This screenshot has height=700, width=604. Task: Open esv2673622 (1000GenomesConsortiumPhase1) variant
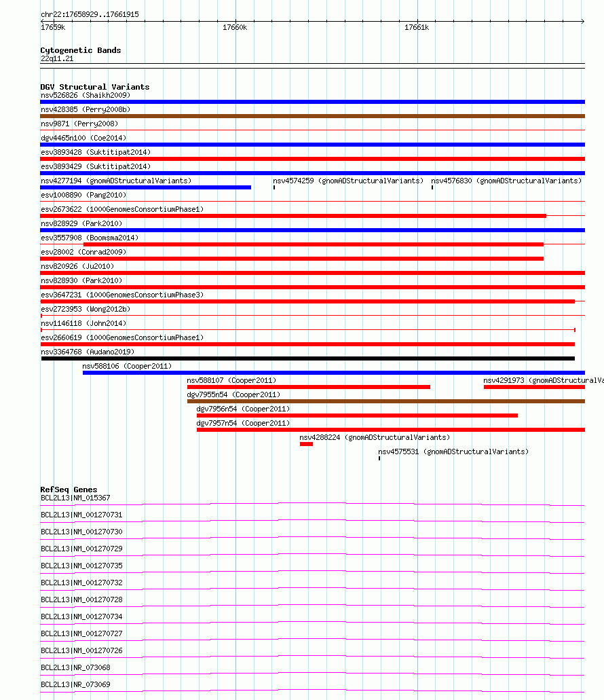pos(122,209)
